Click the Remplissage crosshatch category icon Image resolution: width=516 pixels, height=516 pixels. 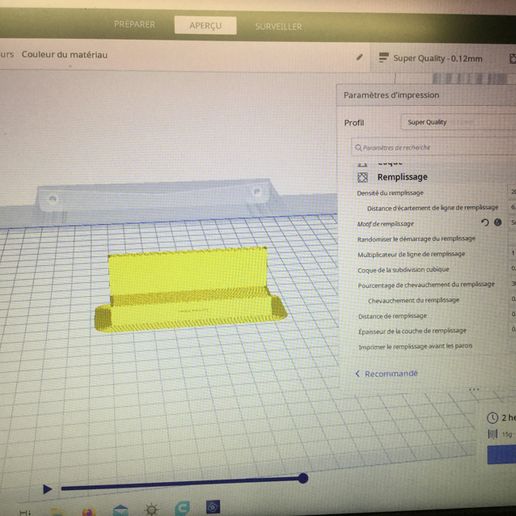click(x=363, y=177)
